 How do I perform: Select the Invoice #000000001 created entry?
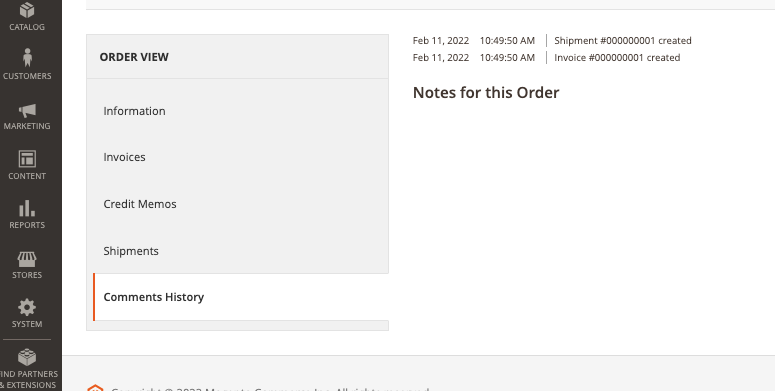tap(617, 57)
